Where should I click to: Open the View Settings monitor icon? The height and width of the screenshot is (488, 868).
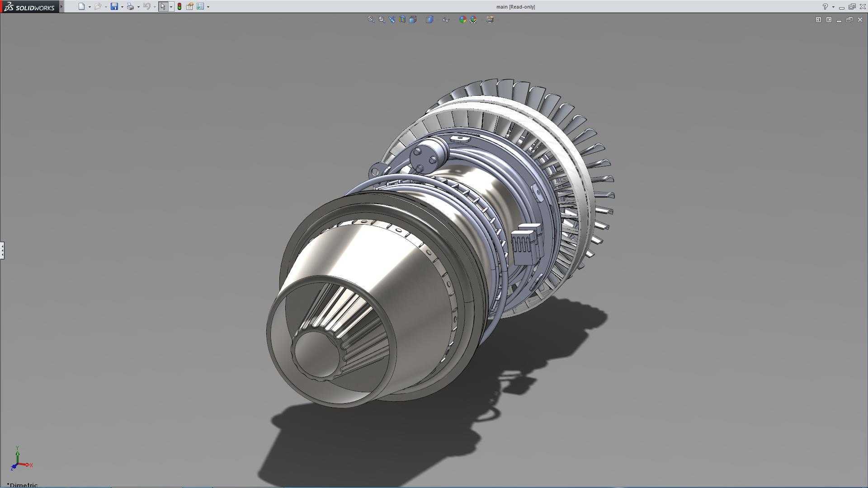click(x=490, y=19)
